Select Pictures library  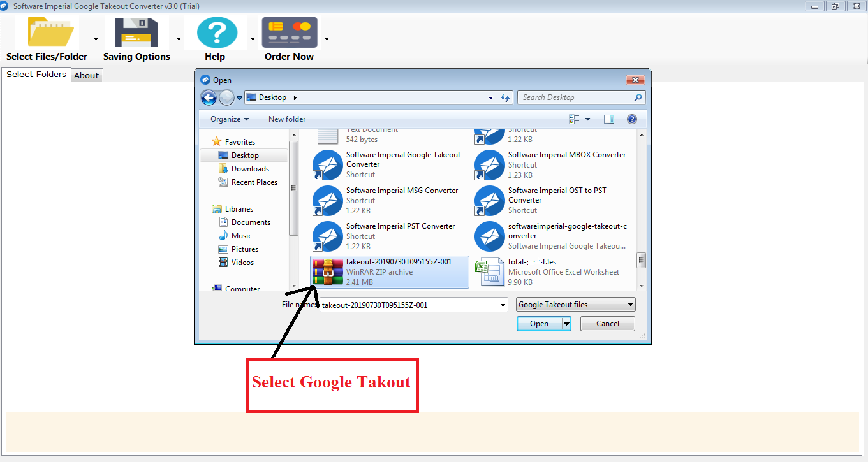(245, 249)
